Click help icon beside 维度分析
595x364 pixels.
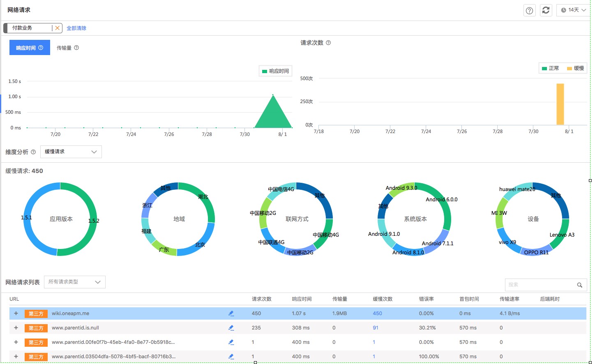33,152
